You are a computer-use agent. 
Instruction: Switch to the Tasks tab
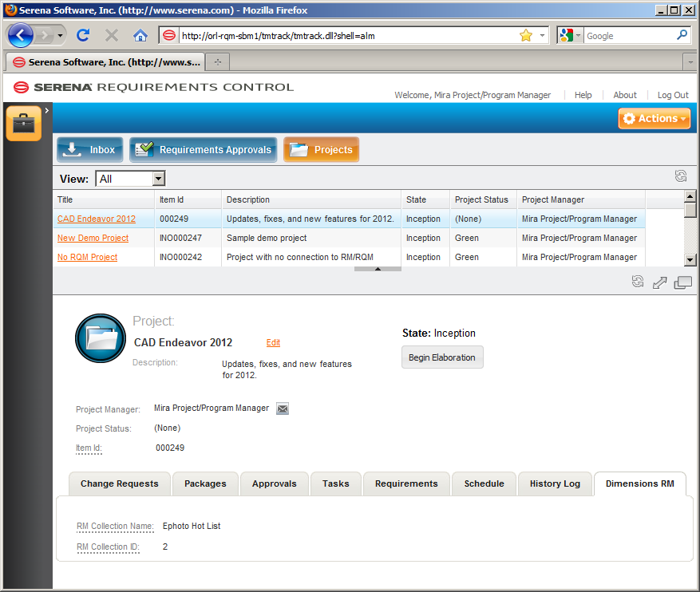(x=336, y=484)
